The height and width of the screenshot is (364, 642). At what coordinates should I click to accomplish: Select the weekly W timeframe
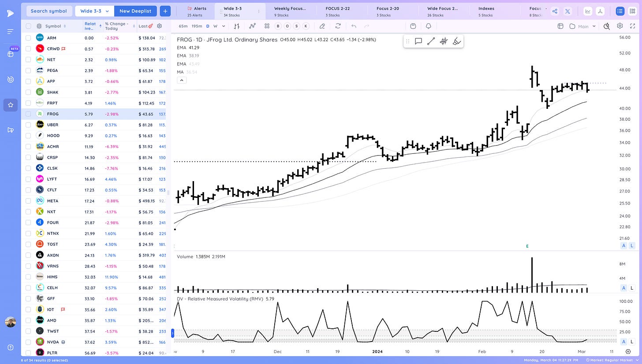click(215, 26)
